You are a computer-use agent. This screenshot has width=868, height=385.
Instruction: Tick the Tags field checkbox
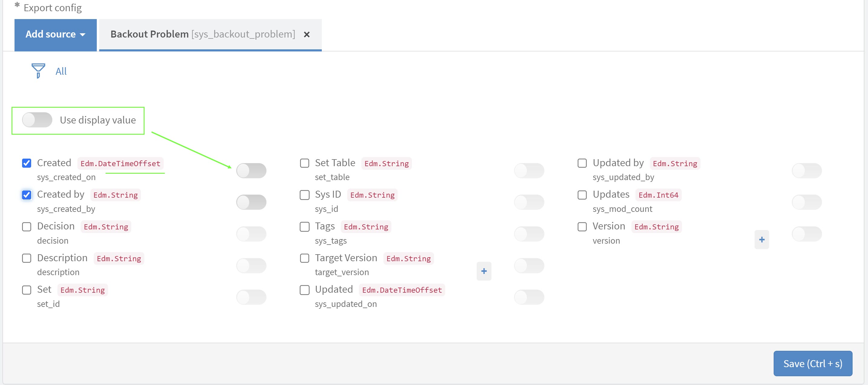click(x=304, y=226)
